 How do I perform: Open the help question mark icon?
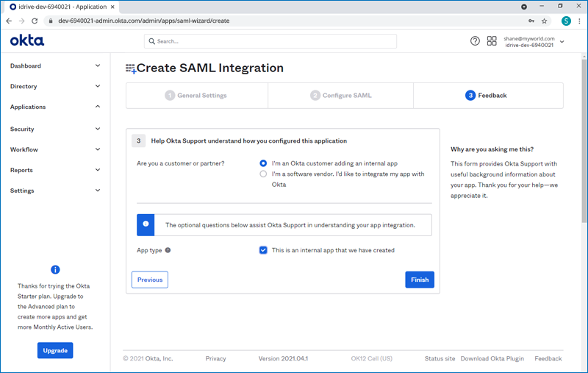pyautogui.click(x=475, y=41)
